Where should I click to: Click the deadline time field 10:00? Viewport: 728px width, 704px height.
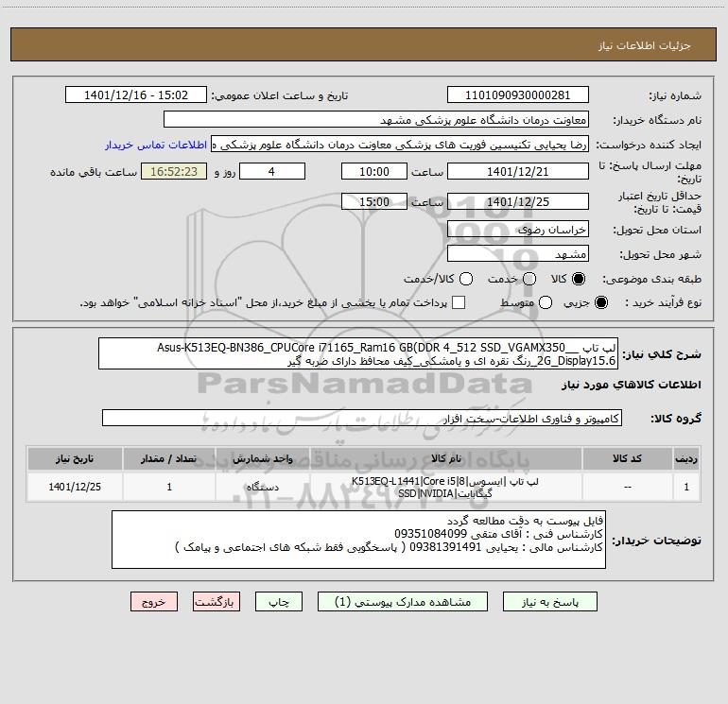pos(374,172)
